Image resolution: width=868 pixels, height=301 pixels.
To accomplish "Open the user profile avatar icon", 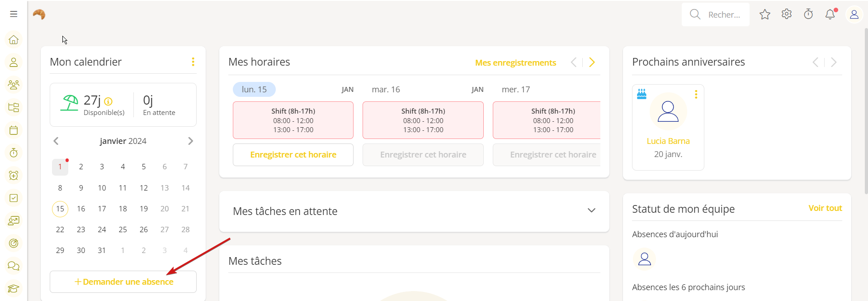I will pyautogui.click(x=854, y=14).
